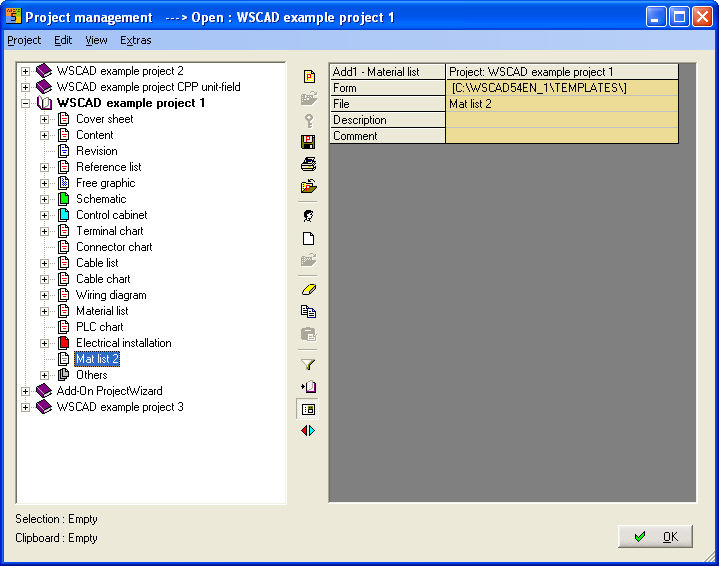Click the cyan Control cabinet page icon

coord(64,215)
